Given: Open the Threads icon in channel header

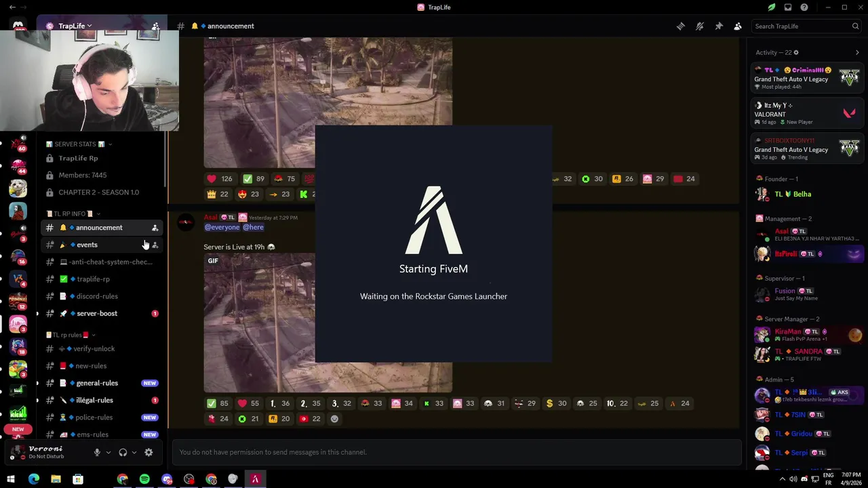Looking at the screenshot, I should [681, 26].
